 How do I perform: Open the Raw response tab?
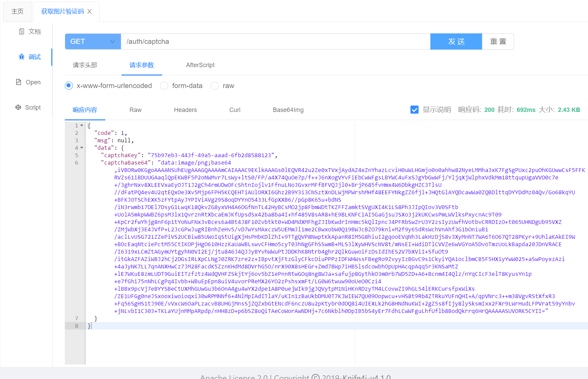click(x=135, y=110)
